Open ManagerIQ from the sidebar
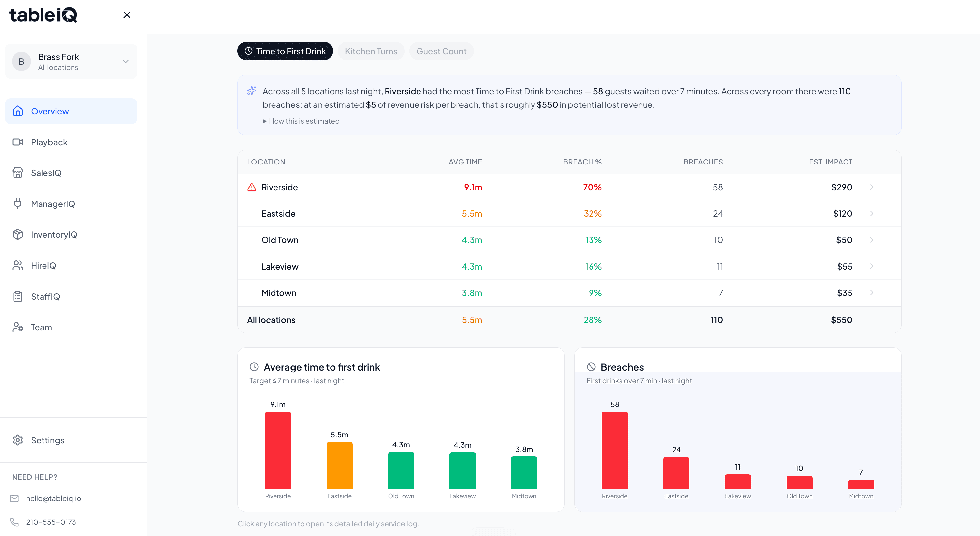Image resolution: width=980 pixels, height=536 pixels. pos(71,204)
